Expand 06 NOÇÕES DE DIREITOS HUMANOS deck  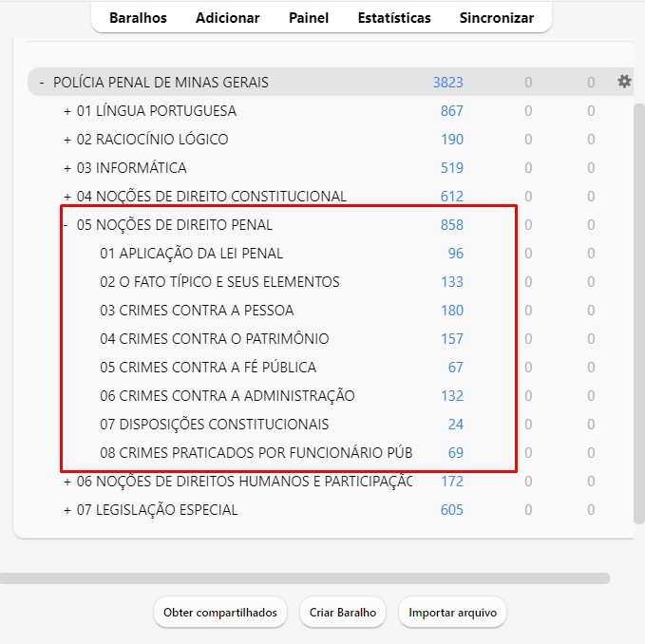[67, 482]
